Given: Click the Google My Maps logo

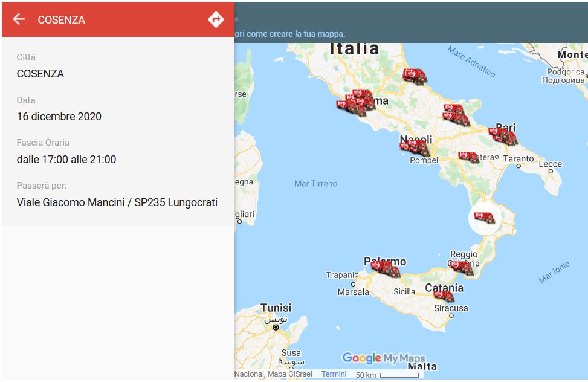Looking at the screenshot, I should (x=384, y=358).
